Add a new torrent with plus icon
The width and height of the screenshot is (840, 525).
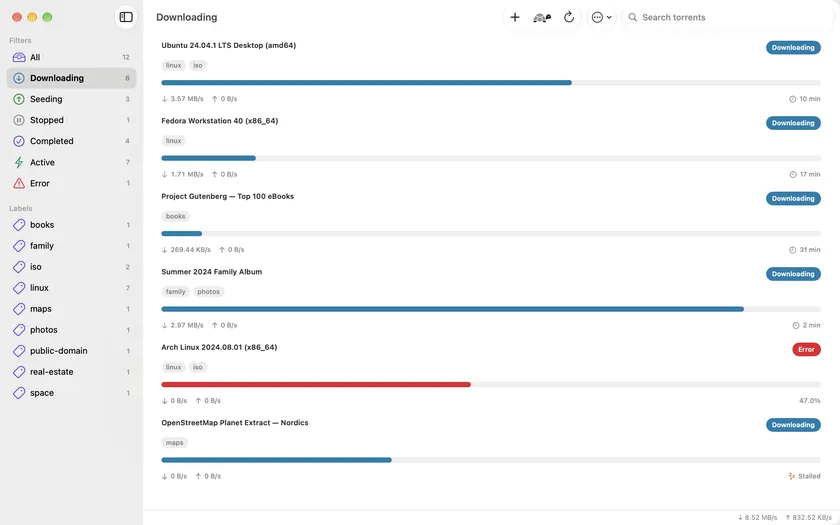pos(515,17)
